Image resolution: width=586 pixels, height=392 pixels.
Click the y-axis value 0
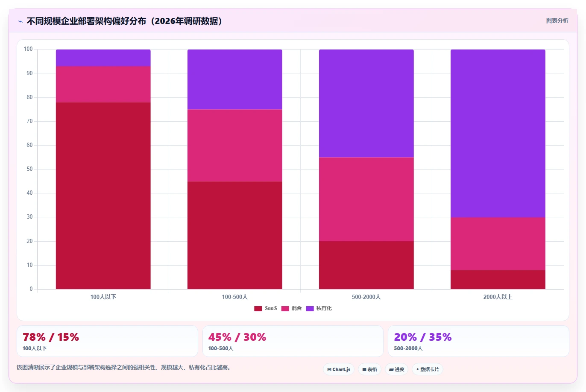coord(31,289)
